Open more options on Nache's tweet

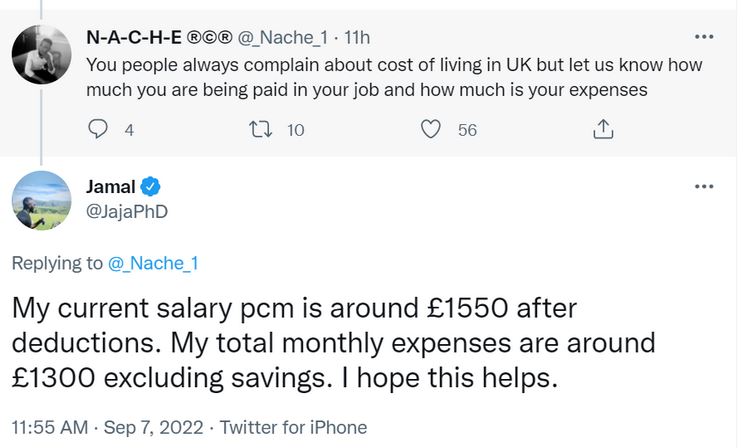pyautogui.click(x=704, y=37)
